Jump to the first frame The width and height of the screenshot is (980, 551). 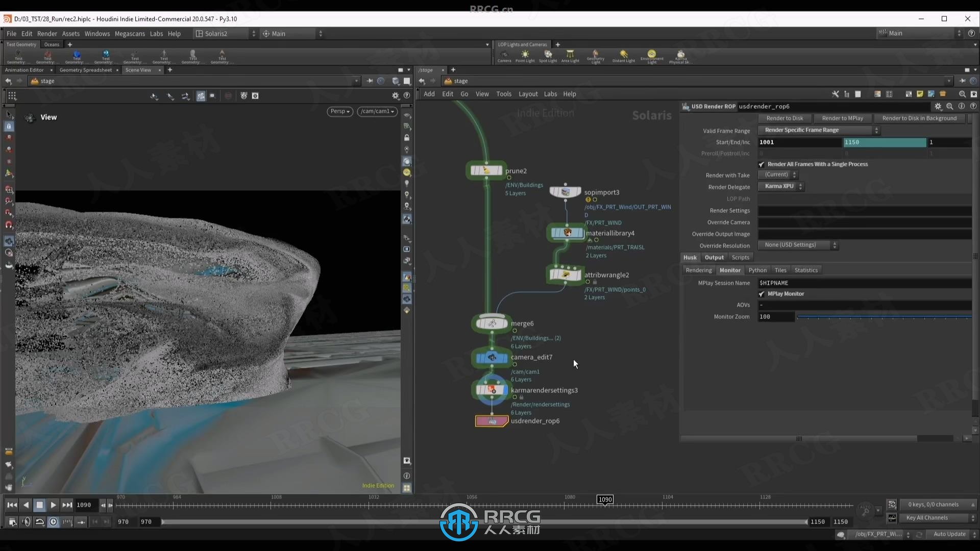(x=12, y=505)
